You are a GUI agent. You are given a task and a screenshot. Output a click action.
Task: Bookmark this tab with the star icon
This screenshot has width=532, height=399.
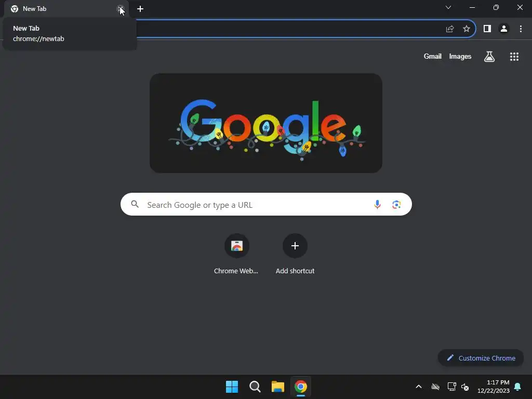tap(467, 29)
